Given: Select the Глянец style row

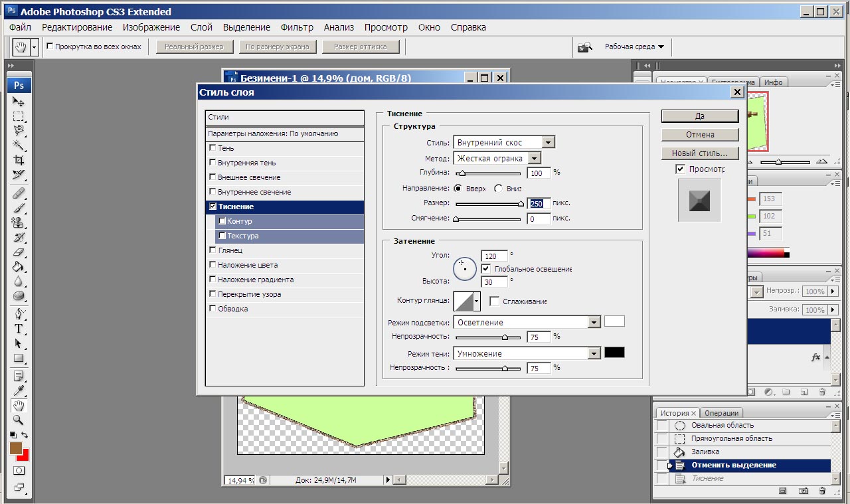Looking at the screenshot, I should [285, 250].
